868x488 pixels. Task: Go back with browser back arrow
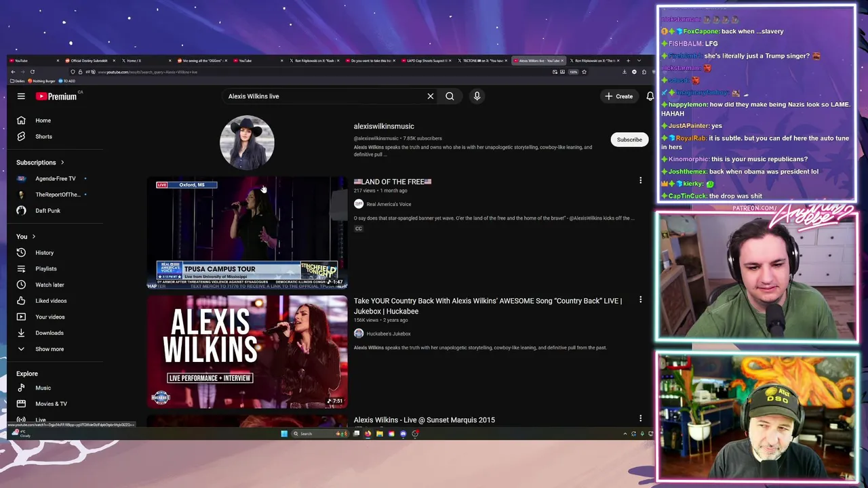tap(13, 72)
